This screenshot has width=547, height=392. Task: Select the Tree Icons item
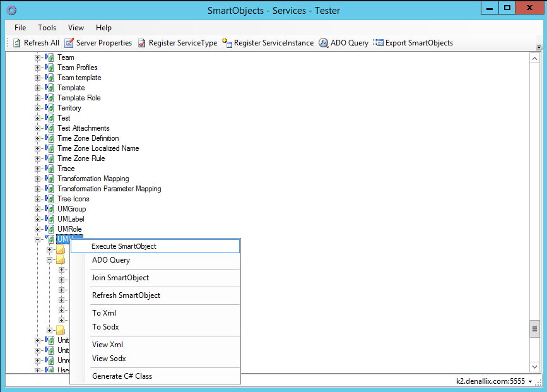73,199
